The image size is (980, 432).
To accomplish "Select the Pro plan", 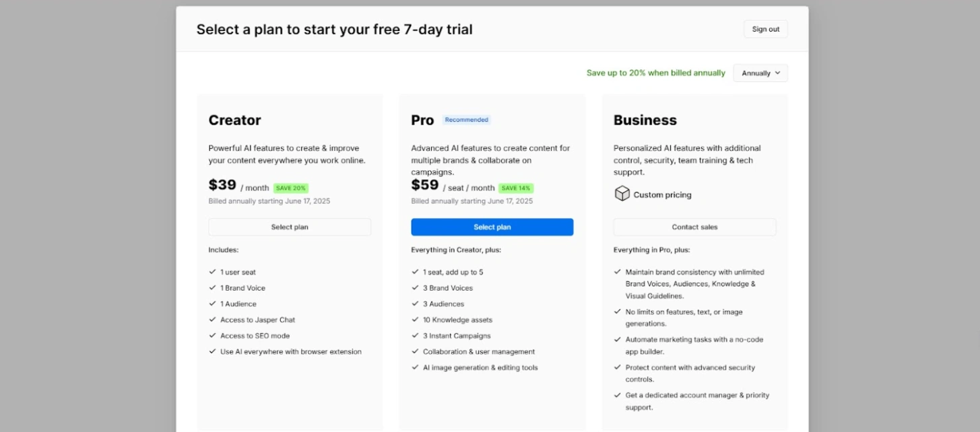I will [492, 227].
